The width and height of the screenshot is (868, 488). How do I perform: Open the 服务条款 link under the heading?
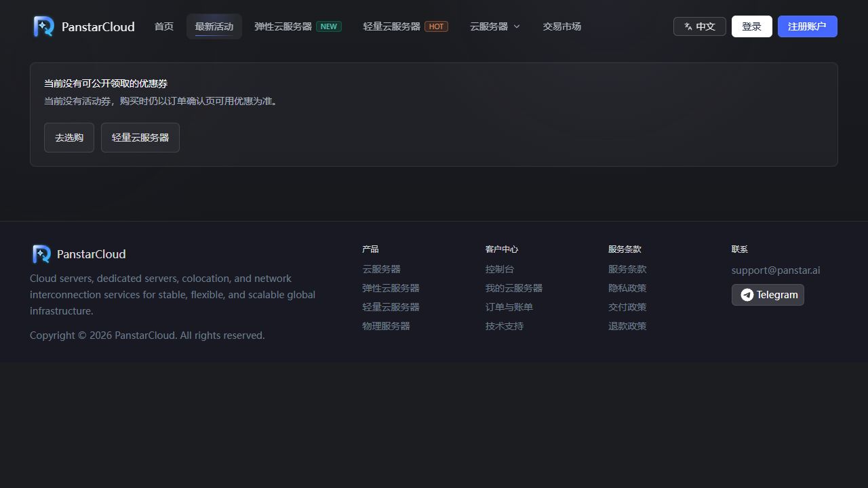tap(627, 269)
